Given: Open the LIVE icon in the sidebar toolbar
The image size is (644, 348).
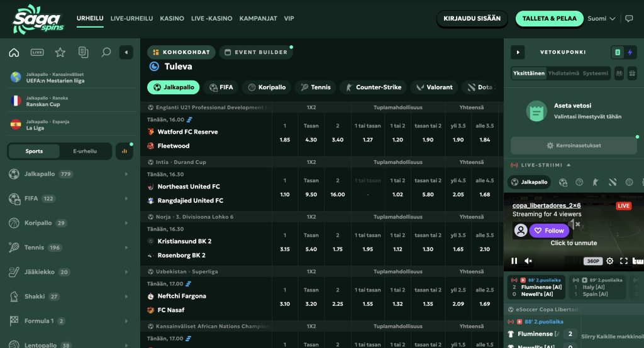Looking at the screenshot, I should click(37, 53).
